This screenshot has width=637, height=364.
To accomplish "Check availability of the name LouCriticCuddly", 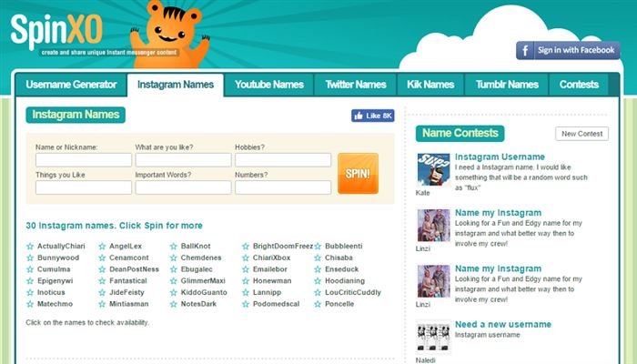I will [353, 292].
